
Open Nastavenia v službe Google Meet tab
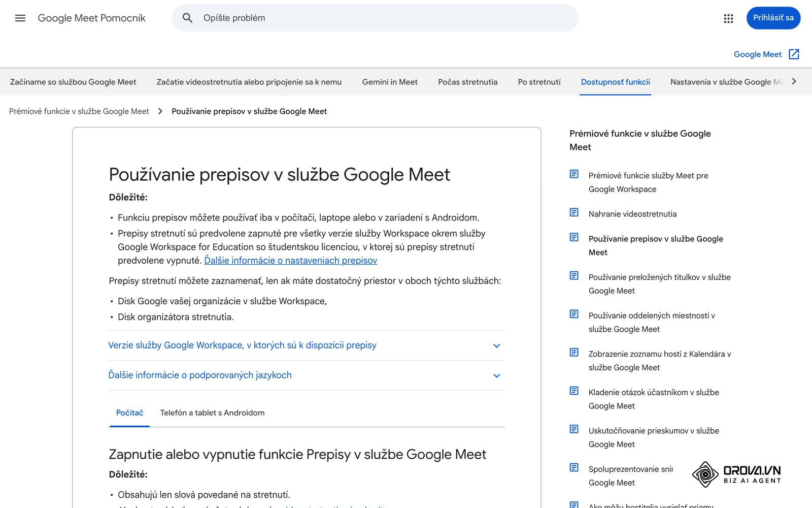point(727,82)
